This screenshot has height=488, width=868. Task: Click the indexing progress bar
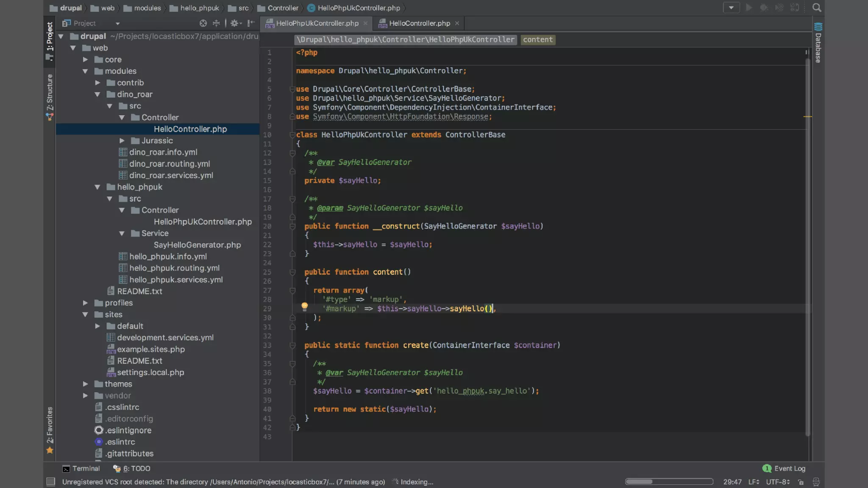point(669,482)
